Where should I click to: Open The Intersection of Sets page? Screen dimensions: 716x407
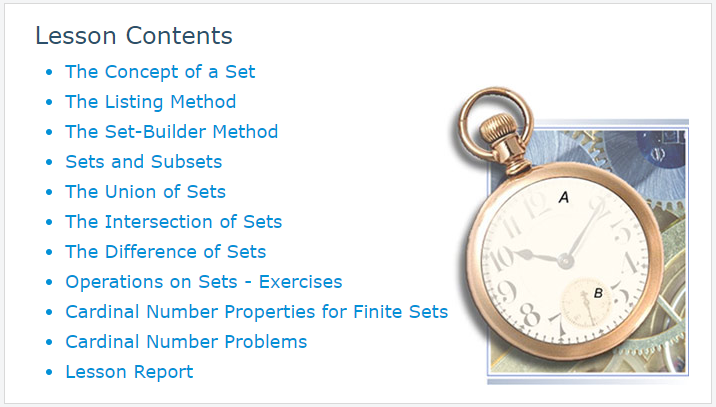coord(174,222)
